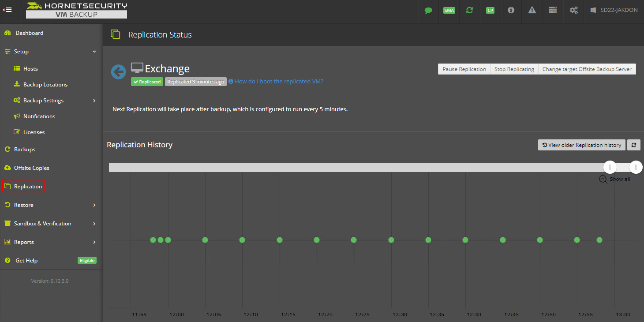Open Notifications settings

tap(39, 116)
